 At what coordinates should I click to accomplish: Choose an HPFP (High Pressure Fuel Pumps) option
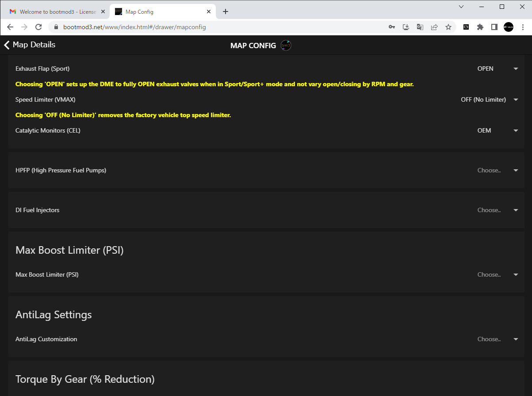coord(498,170)
